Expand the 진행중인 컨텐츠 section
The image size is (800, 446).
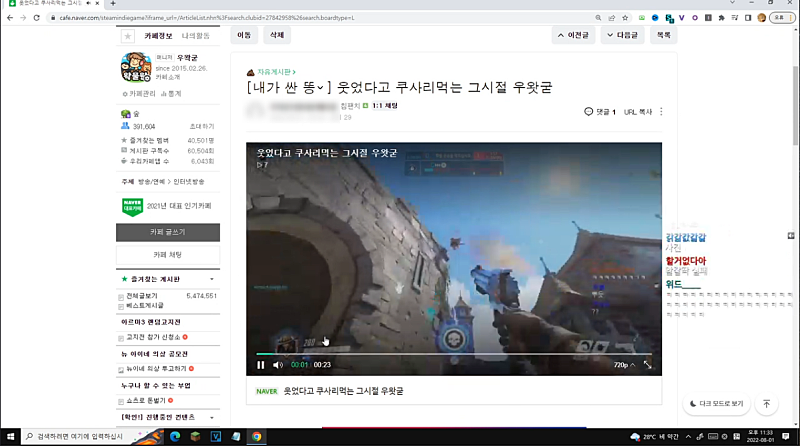click(x=212, y=417)
